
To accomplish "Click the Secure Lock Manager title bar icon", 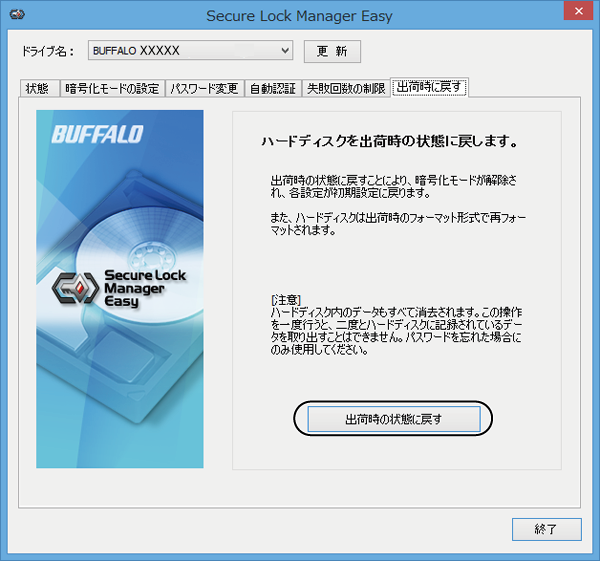I will 17,15.
